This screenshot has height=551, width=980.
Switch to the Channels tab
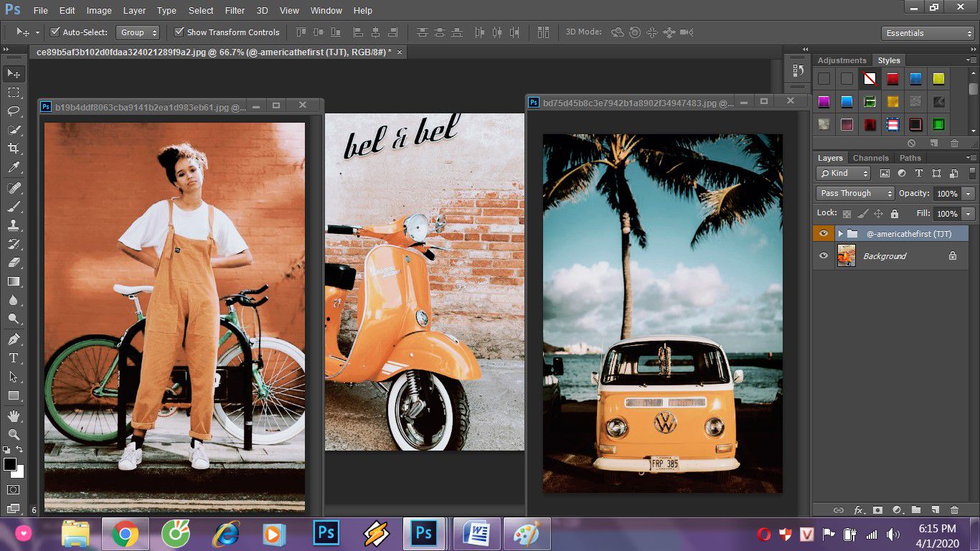tap(870, 158)
